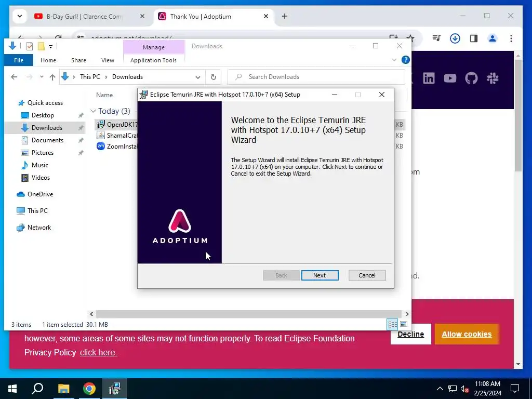Image resolution: width=532 pixels, height=399 pixels.
Task: Open the Privacy Policy 'click here' link
Action: pos(98,353)
